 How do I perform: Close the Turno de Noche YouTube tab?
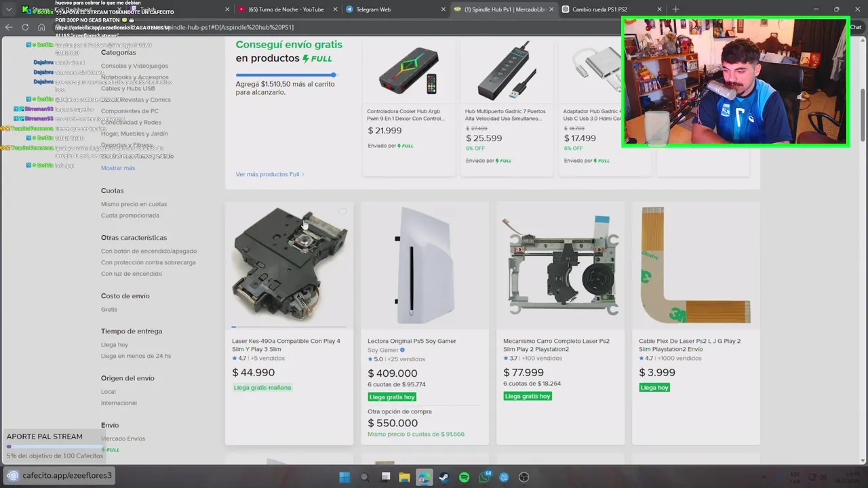334,9
